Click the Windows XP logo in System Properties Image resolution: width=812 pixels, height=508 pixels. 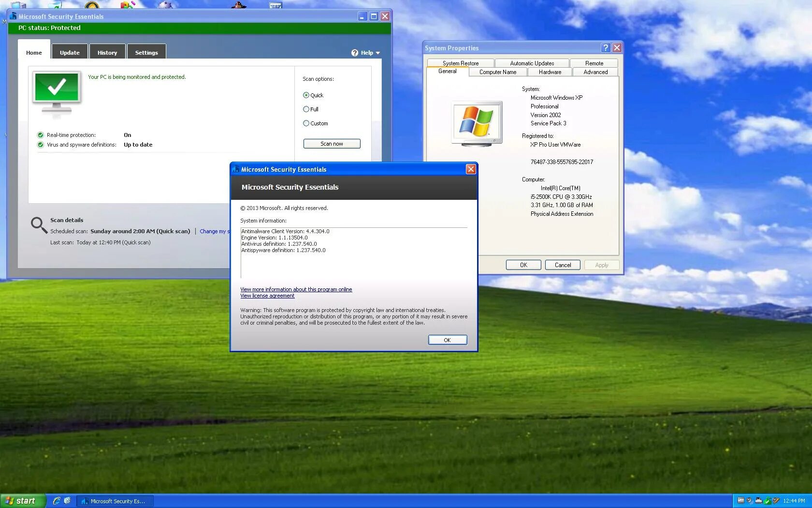pyautogui.click(x=477, y=123)
